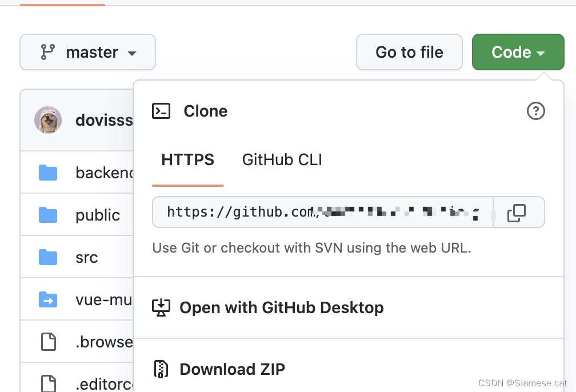Switch to the HTTPS clone tab
Viewport: 576px width, 392px height.
(187, 159)
